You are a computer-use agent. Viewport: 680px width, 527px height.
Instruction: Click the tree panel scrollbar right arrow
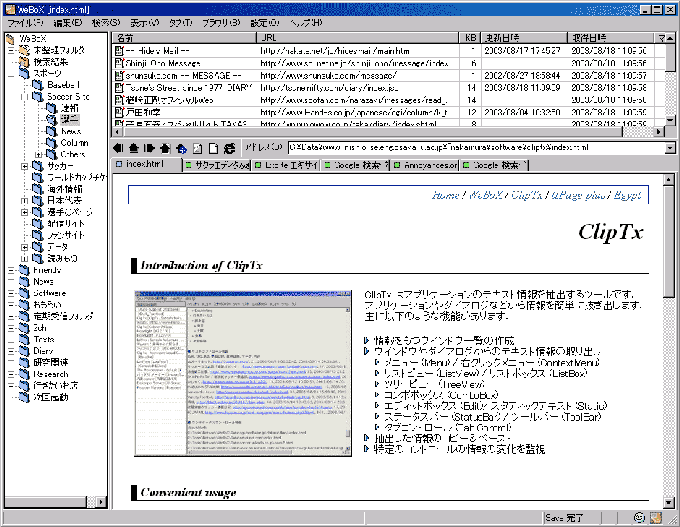(101, 502)
